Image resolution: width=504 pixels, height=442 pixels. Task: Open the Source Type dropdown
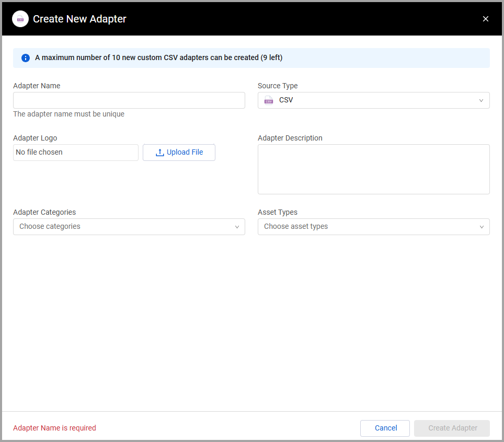(373, 100)
